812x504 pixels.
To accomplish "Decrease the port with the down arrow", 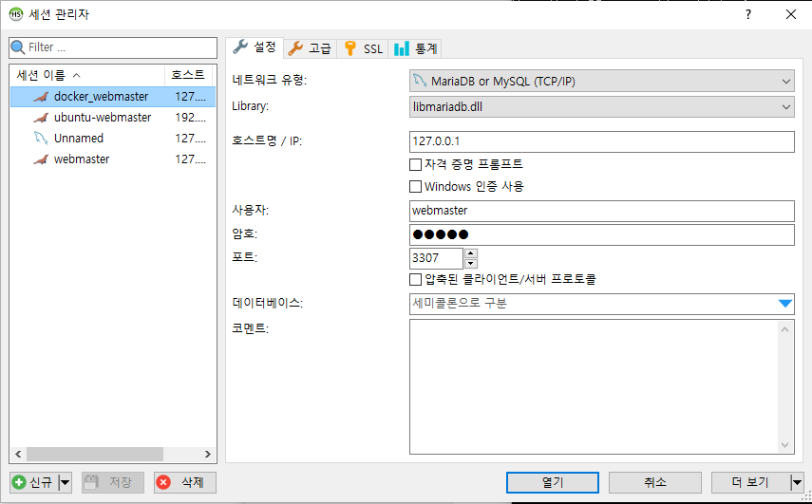I will (471, 263).
